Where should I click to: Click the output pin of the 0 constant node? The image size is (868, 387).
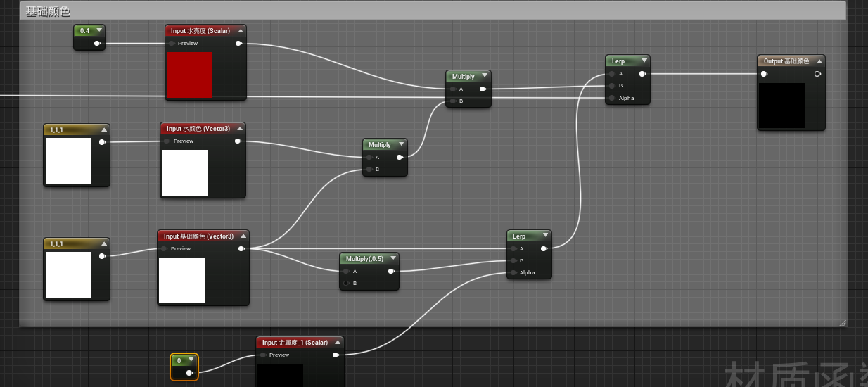189,373
